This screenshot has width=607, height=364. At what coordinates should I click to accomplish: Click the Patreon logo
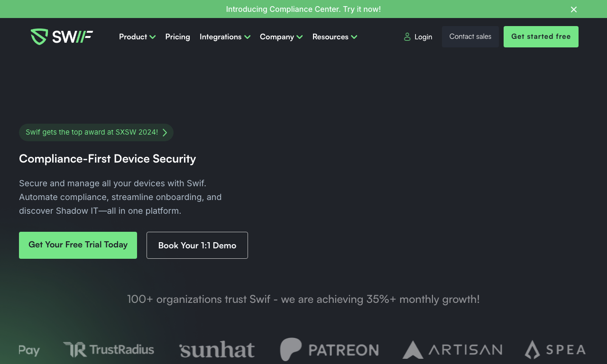329,350
